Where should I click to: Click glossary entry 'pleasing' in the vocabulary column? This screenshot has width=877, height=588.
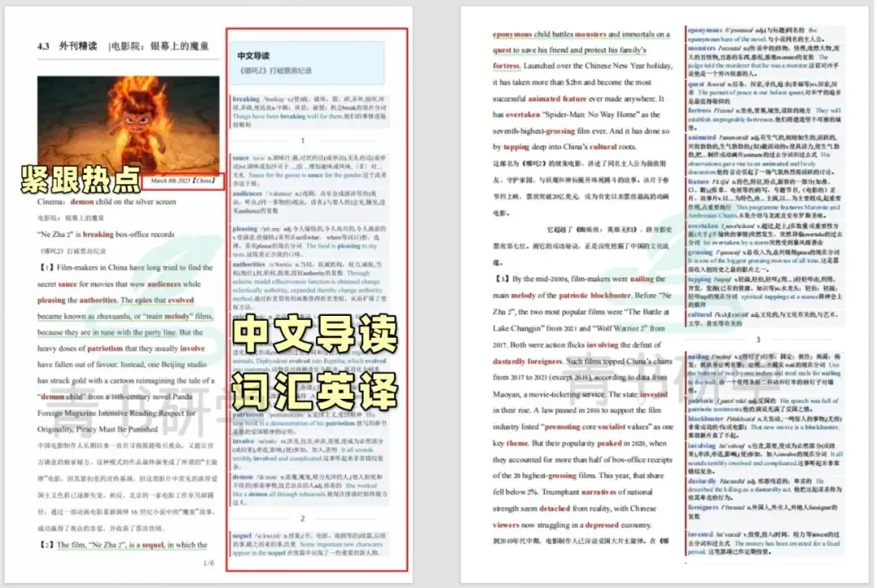pyautogui.click(x=245, y=229)
